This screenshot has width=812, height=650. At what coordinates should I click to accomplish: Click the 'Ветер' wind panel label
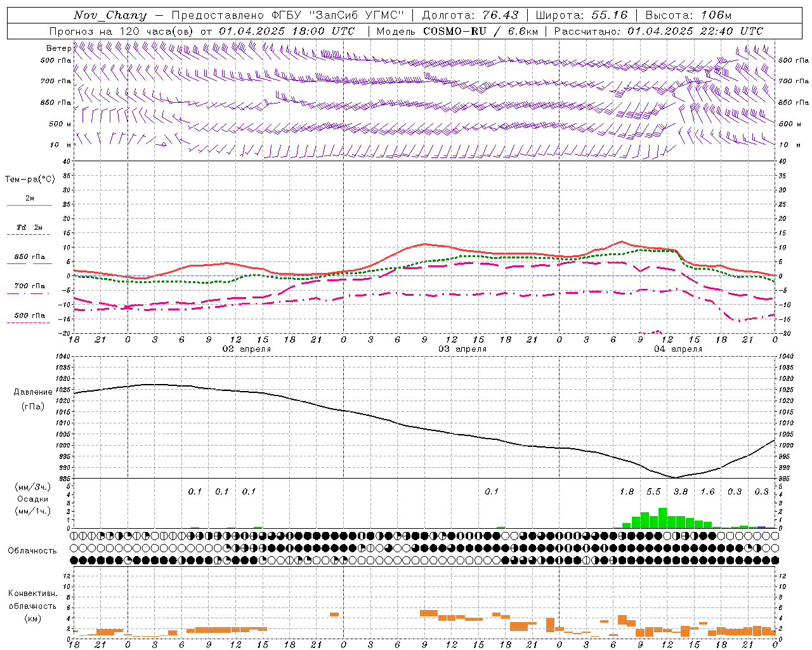(58, 48)
